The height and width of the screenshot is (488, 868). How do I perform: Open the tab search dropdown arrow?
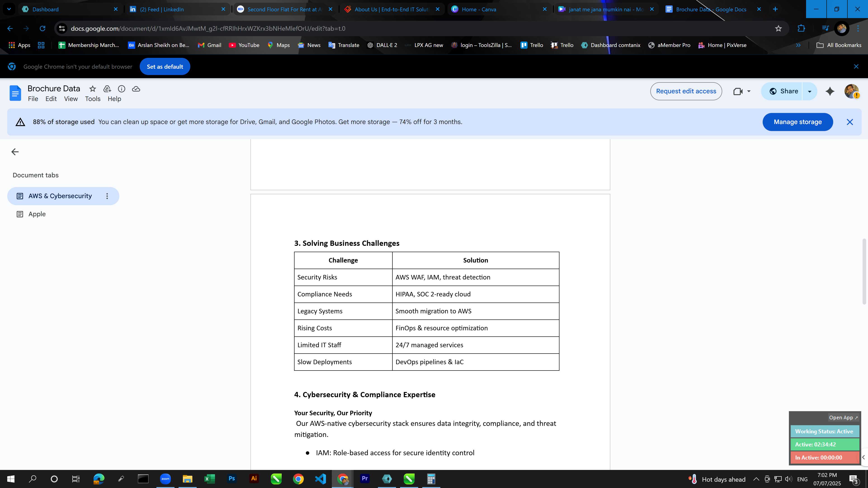click(x=9, y=9)
